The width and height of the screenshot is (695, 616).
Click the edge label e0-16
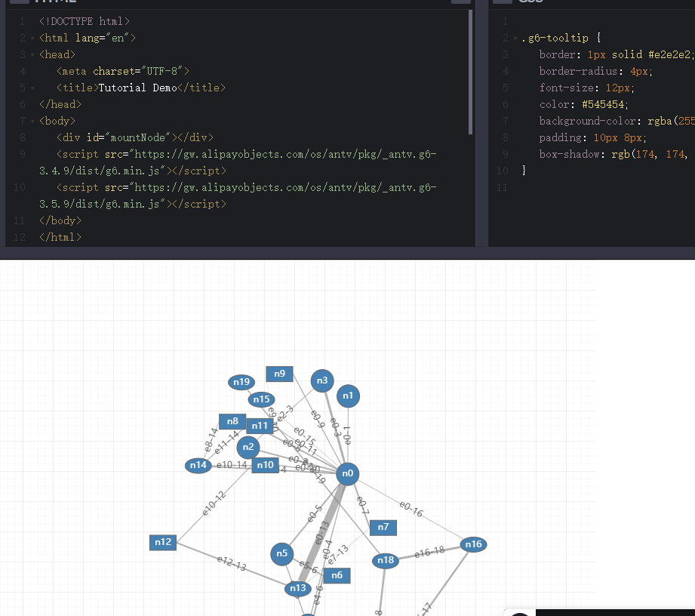point(411,509)
